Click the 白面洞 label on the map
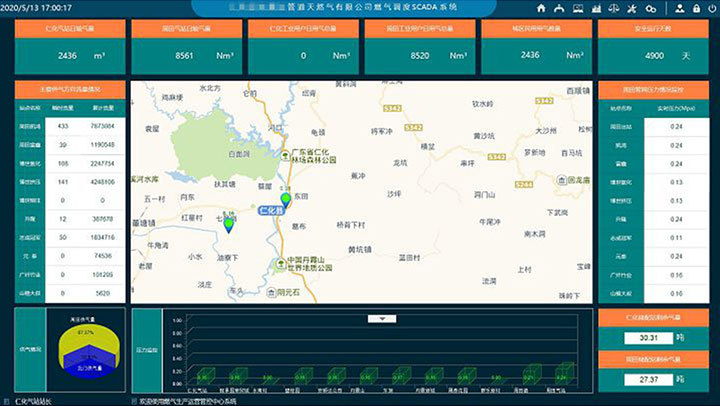Viewport: 720px width, 406px height. pyautogui.click(x=239, y=154)
